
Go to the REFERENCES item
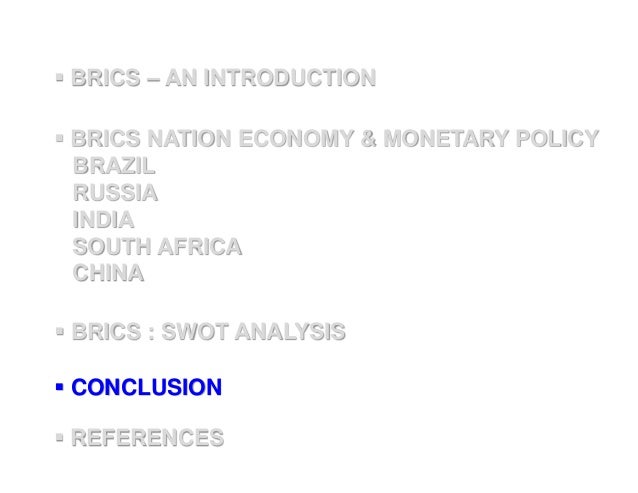point(147,438)
